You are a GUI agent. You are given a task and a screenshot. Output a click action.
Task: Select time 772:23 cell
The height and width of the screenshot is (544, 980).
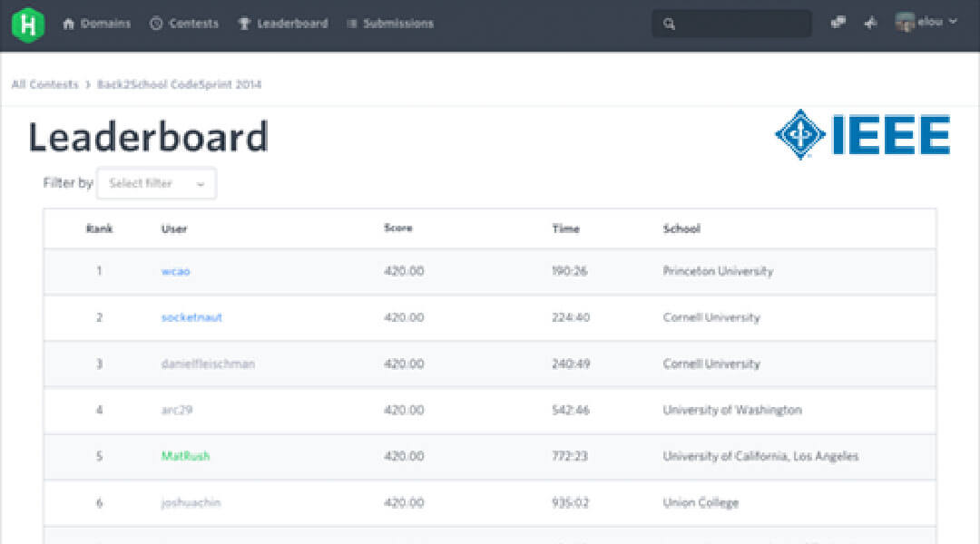pyautogui.click(x=569, y=456)
